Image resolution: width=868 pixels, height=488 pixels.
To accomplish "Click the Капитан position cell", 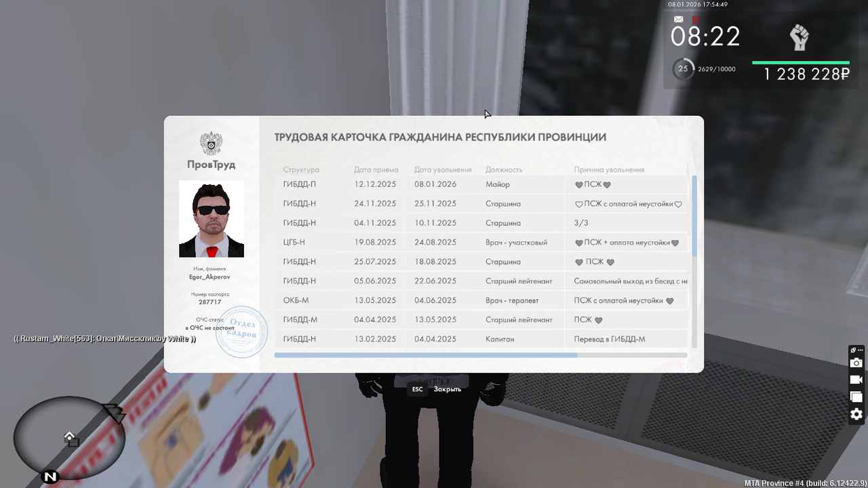I will 500,339.
